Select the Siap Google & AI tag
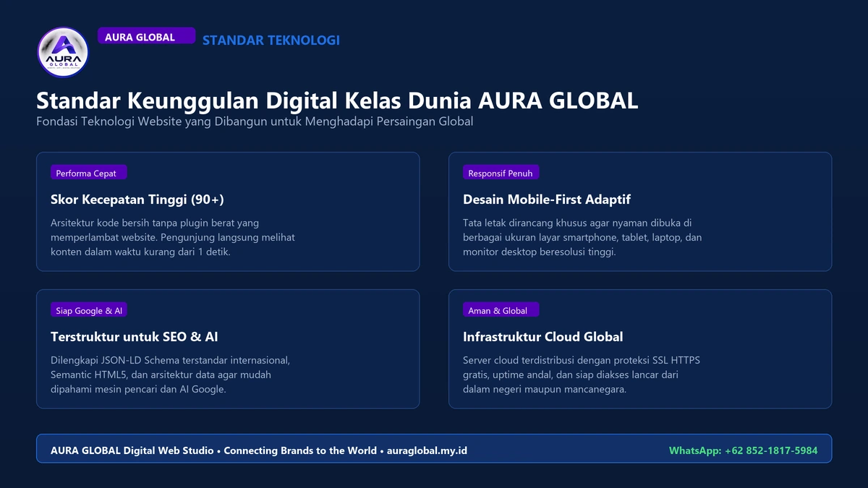Image resolution: width=868 pixels, height=488 pixels. pyautogui.click(x=89, y=310)
